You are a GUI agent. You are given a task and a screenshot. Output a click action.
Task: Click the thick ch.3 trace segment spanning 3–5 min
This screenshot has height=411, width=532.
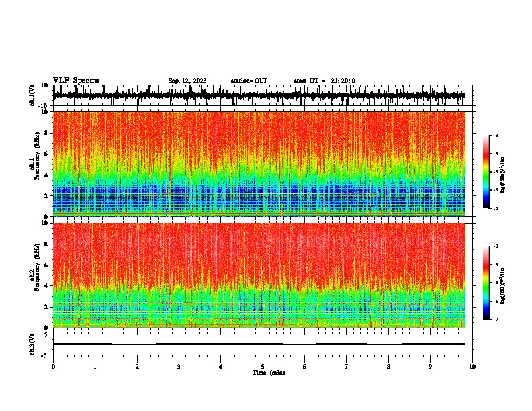pyautogui.click(x=220, y=344)
